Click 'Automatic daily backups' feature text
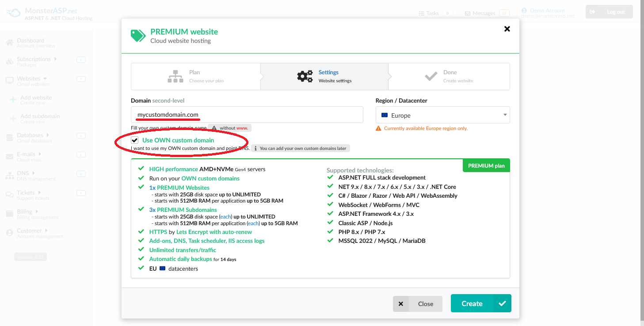The width and height of the screenshot is (644, 326). [x=181, y=259]
